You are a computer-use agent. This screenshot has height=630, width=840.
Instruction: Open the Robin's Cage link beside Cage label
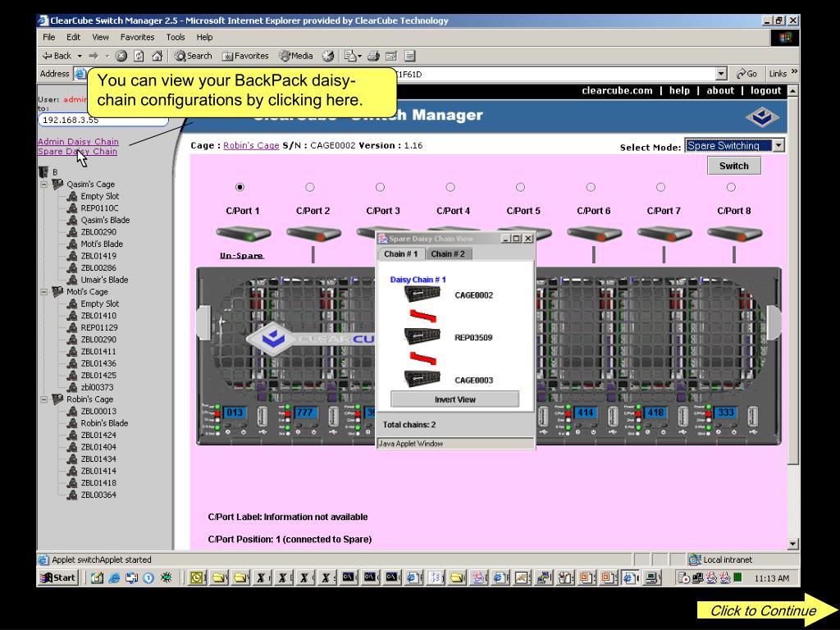pos(251,145)
